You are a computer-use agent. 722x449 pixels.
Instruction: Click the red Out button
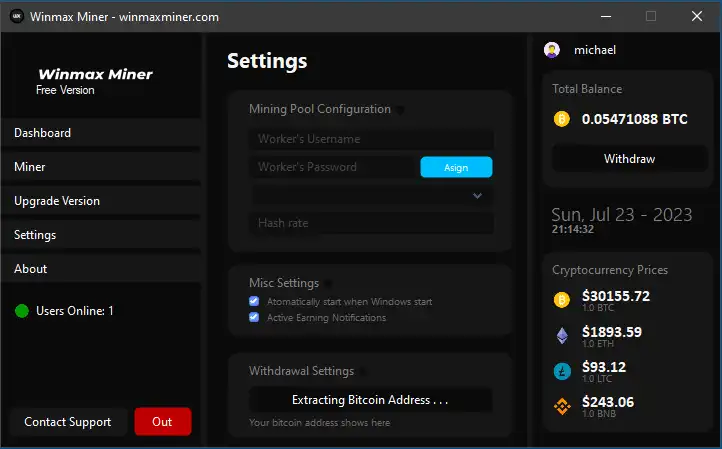point(163,422)
